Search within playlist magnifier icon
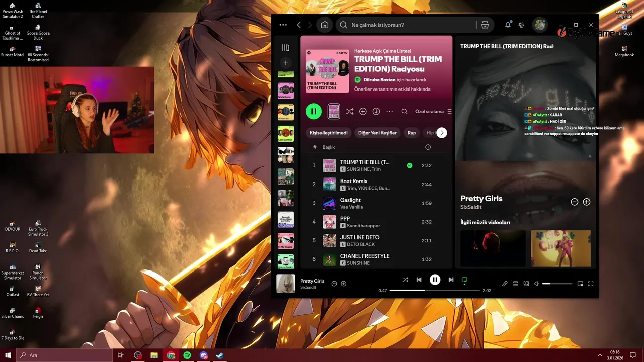The image size is (644, 362). (x=405, y=111)
